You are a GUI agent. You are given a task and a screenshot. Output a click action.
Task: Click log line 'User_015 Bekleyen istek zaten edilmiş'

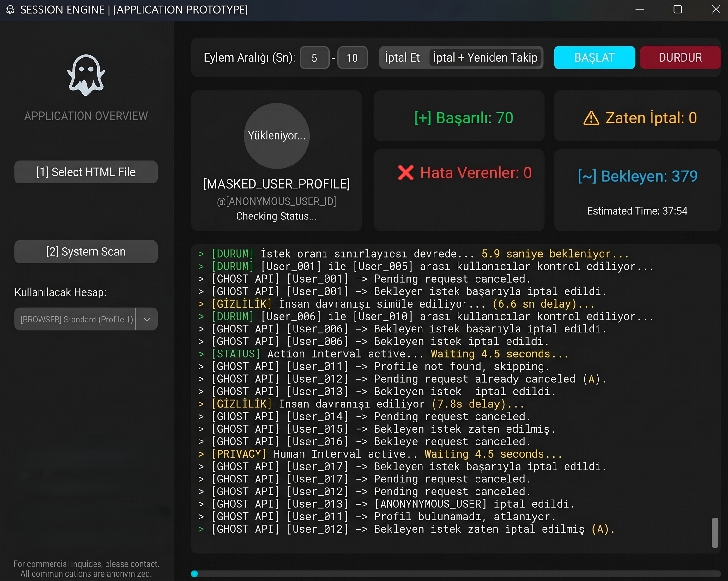coord(377,429)
